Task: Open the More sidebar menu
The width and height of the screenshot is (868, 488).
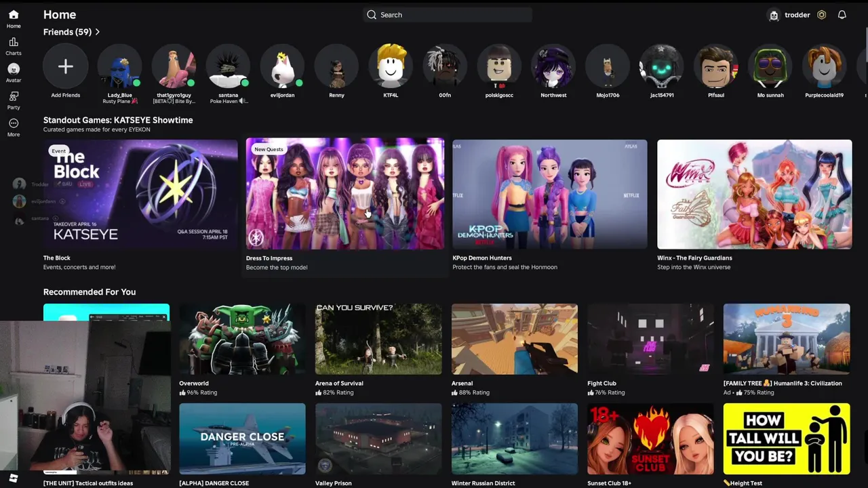Action: pos(14,123)
